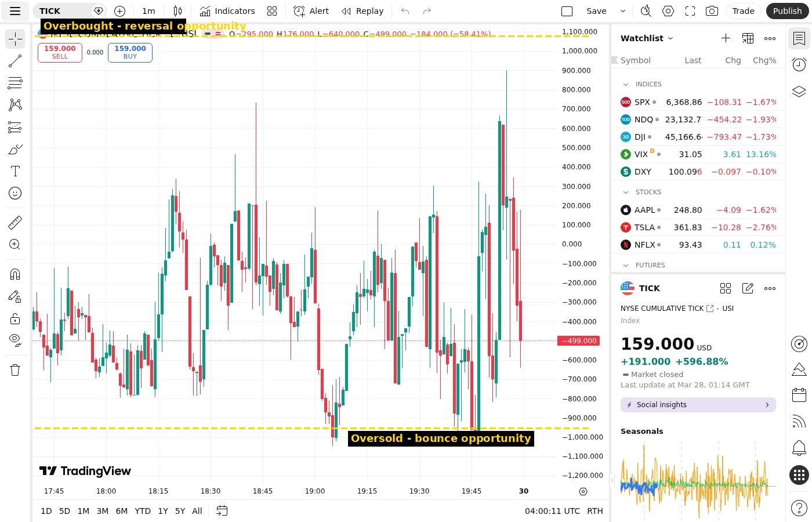Viewport: 812px width, 522px height.
Task: Select SPX in the watchlist
Action: tap(698, 102)
